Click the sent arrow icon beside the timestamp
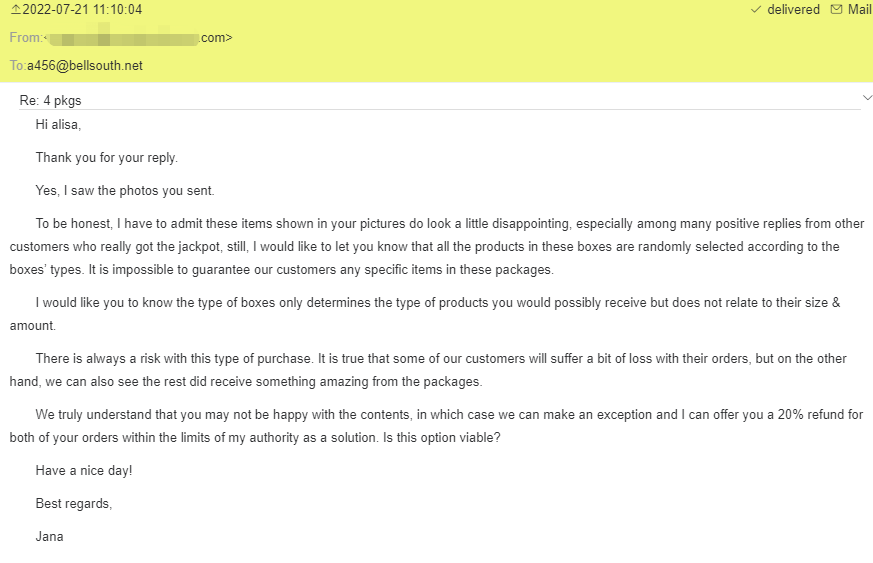The height and width of the screenshot is (563, 873). tap(15, 10)
